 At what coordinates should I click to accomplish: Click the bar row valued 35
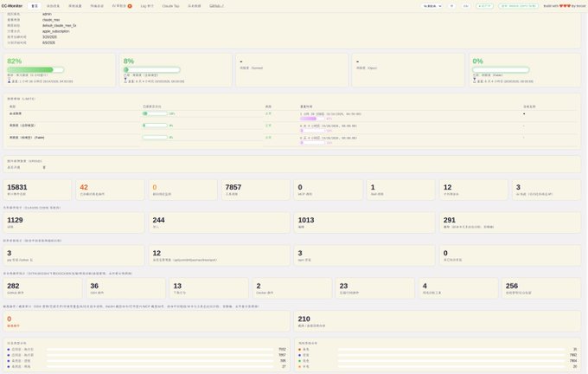coord(438,349)
